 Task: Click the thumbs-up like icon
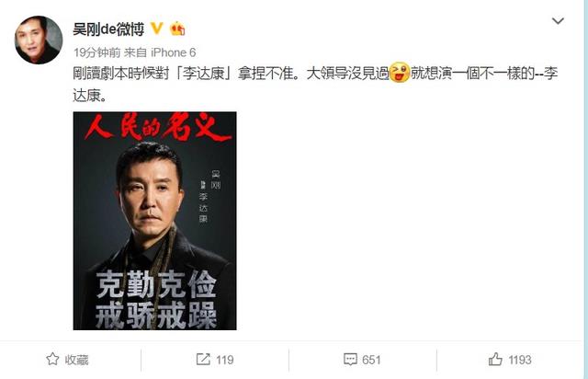tap(495, 359)
